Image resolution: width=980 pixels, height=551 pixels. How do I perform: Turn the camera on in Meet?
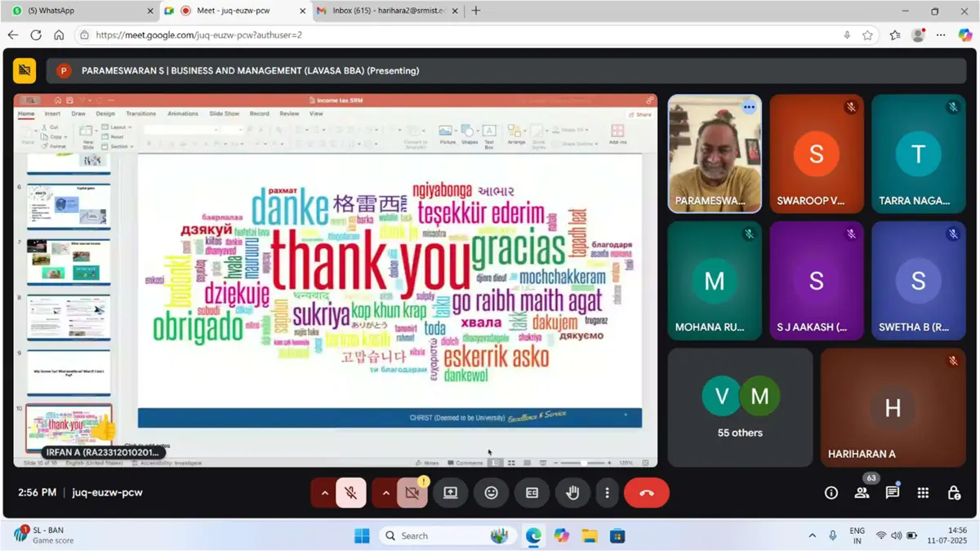[412, 493]
